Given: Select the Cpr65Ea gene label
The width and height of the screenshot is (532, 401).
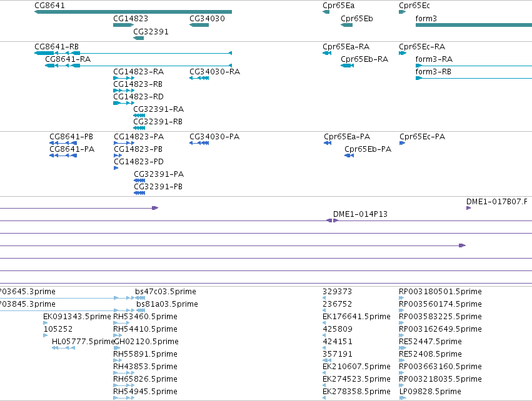Looking at the screenshot, I should (x=339, y=6).
